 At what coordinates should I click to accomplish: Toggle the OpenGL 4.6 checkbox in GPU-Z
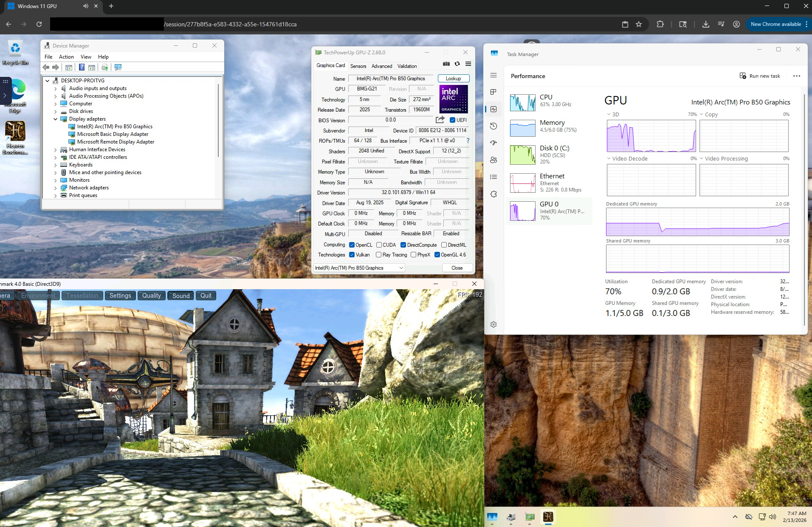coord(437,255)
